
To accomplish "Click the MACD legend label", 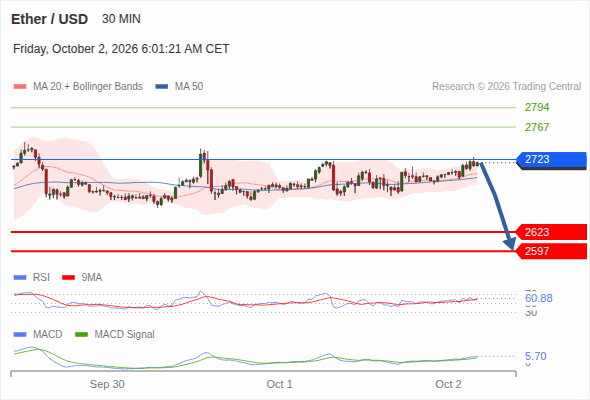I will [x=48, y=335].
